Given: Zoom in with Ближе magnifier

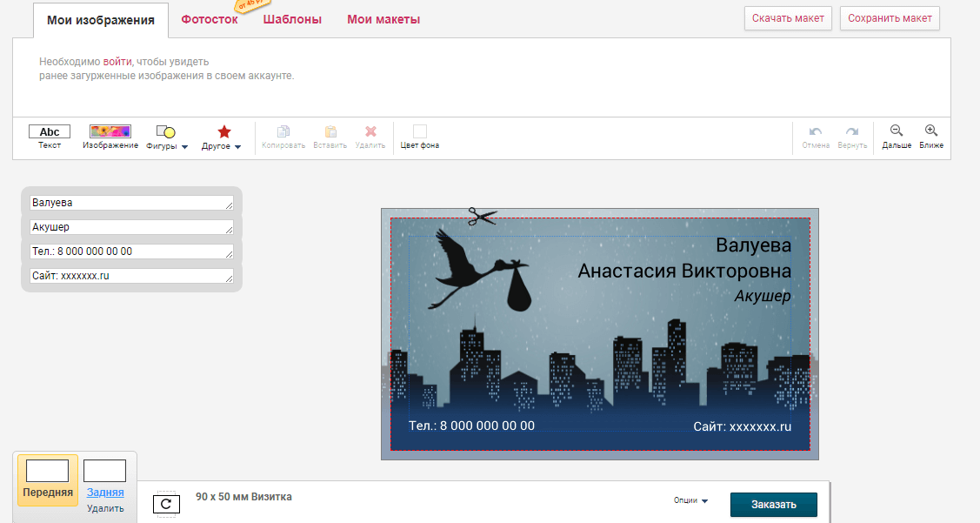Looking at the screenshot, I should 931,131.
